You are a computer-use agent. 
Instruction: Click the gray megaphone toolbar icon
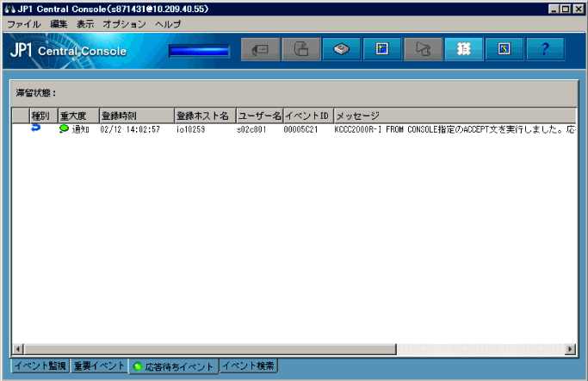tap(423, 49)
